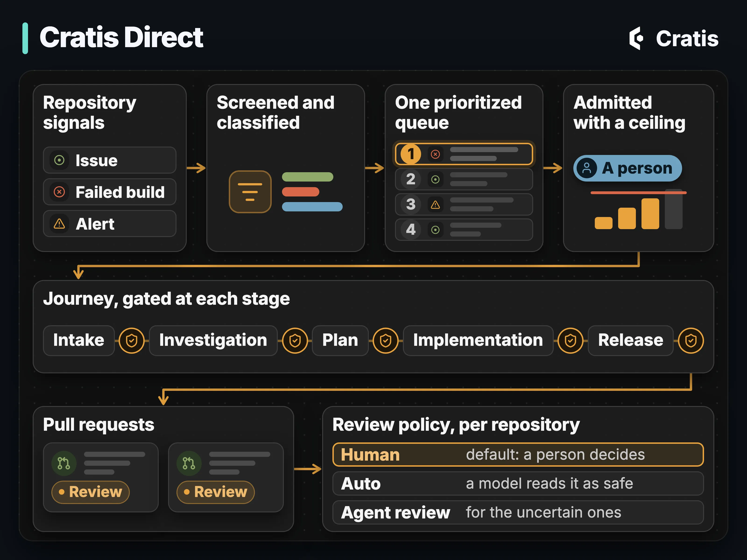The width and height of the screenshot is (747, 560).
Task: Choose the Auto review policy
Action: 518,484
